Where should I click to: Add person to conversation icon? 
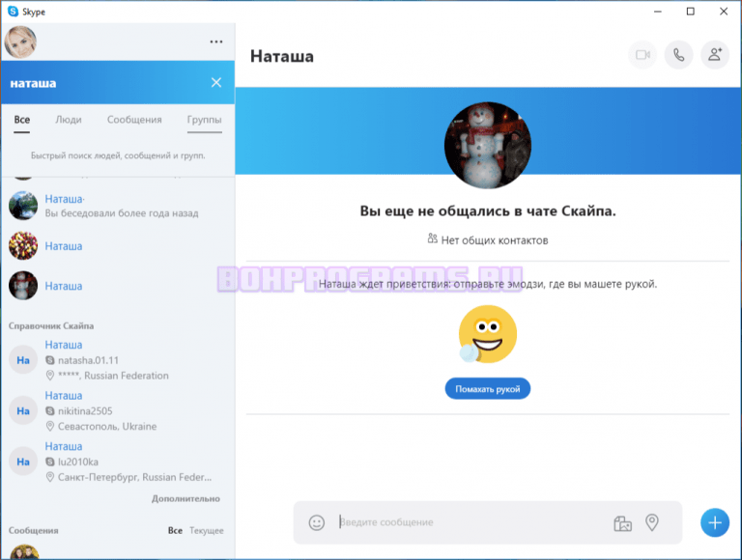(x=715, y=55)
